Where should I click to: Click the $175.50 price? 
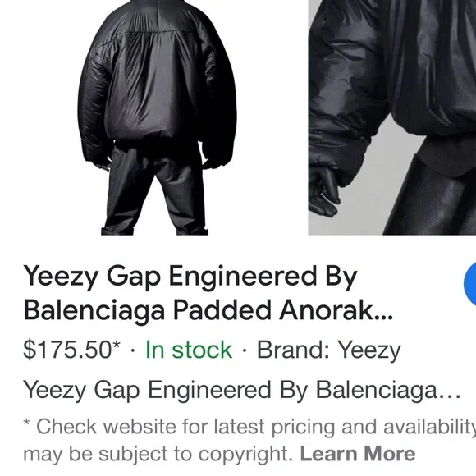pyautogui.click(x=67, y=350)
